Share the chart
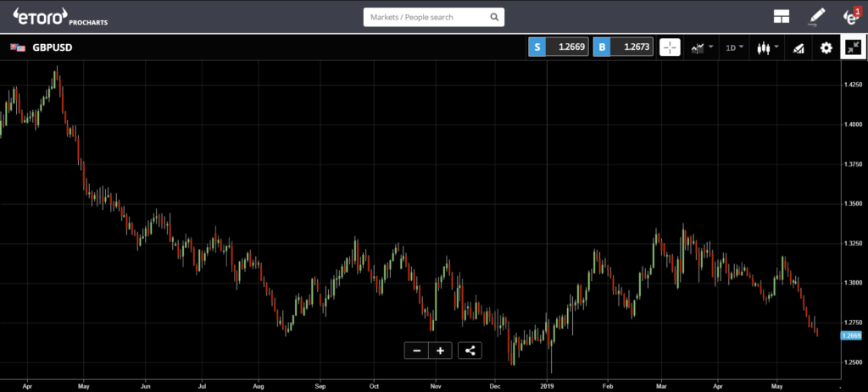Viewport: 868px width, 392px height. tap(470, 351)
